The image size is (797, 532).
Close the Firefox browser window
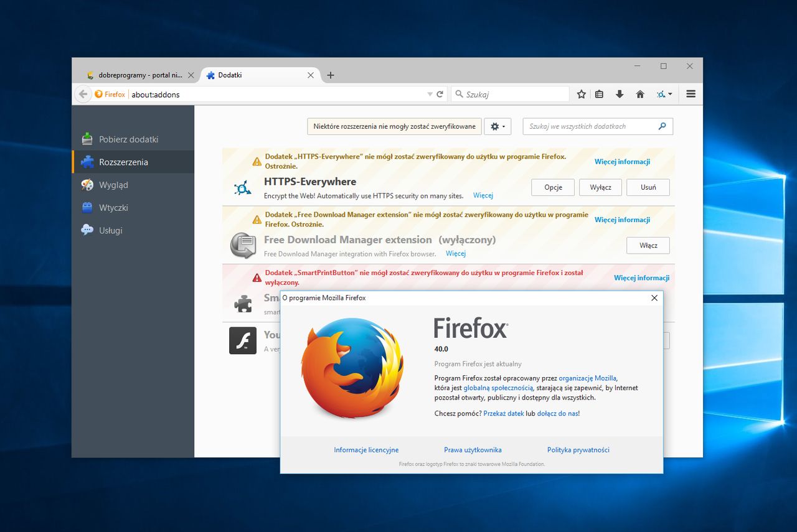click(690, 66)
